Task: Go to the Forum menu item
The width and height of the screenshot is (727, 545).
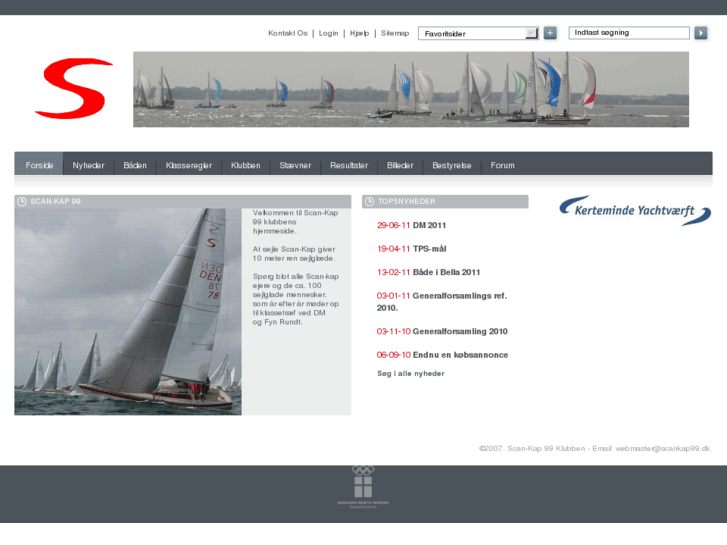Action: pos(502,165)
